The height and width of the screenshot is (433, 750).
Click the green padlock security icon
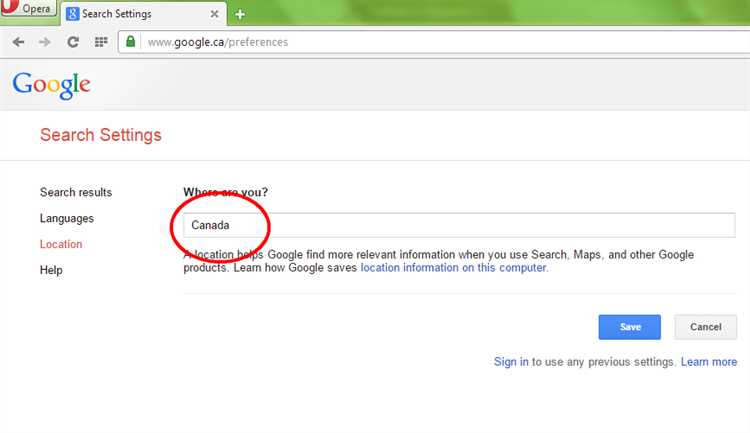point(130,42)
